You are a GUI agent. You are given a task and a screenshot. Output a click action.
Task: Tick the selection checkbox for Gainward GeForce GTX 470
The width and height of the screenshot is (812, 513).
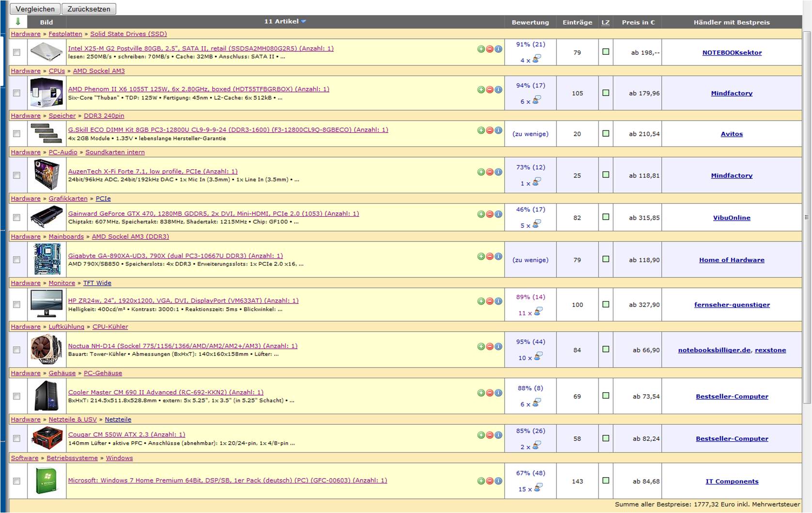point(17,218)
